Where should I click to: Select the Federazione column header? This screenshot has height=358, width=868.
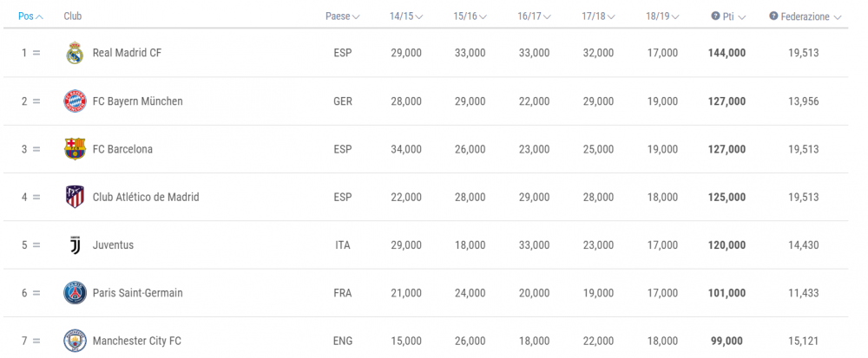tap(805, 16)
